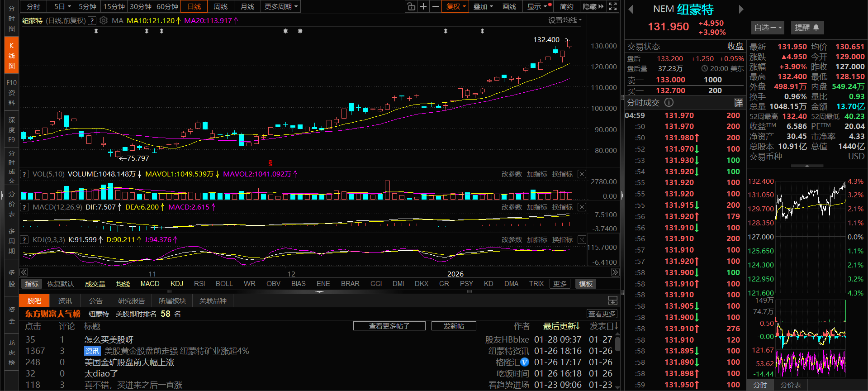Viewport: 868px width, 391px height.
Task: Open 设置均线 moving average settings dropdown
Action: pyautogui.click(x=565, y=20)
